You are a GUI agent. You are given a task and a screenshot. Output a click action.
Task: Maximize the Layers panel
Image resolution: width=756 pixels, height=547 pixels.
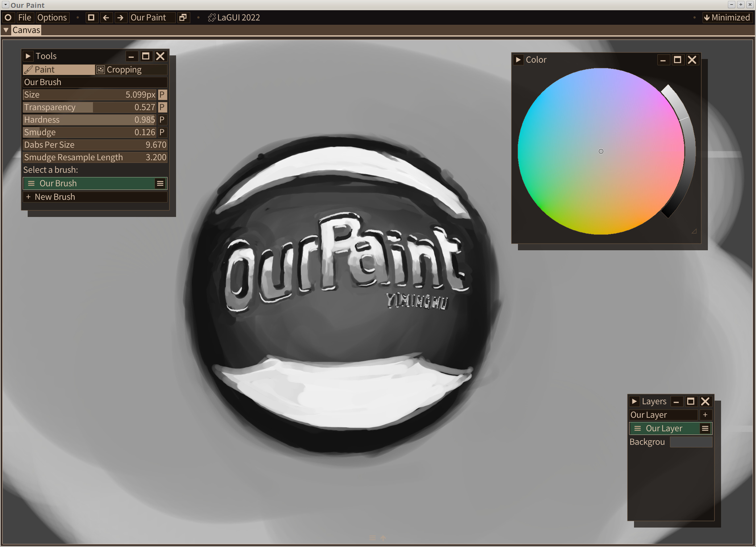pyautogui.click(x=691, y=401)
